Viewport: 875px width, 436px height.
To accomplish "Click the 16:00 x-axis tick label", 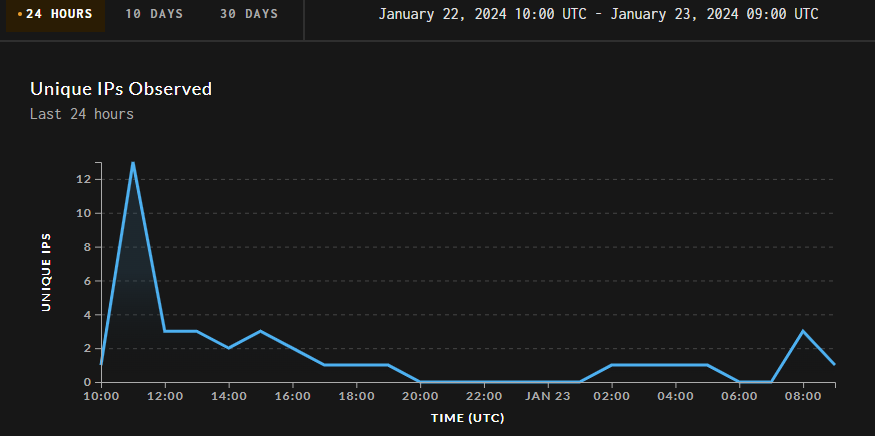I will 292,396.
